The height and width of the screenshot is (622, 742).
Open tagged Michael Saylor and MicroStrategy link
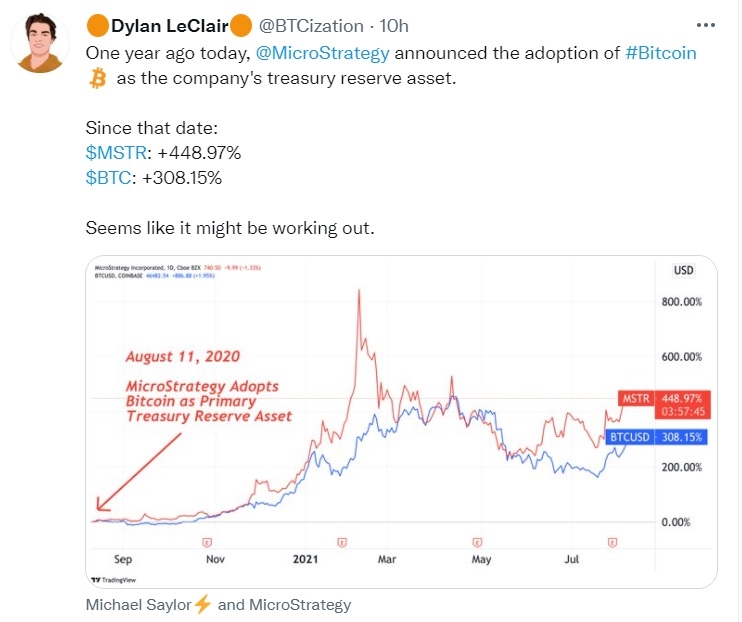pyautogui.click(x=218, y=605)
